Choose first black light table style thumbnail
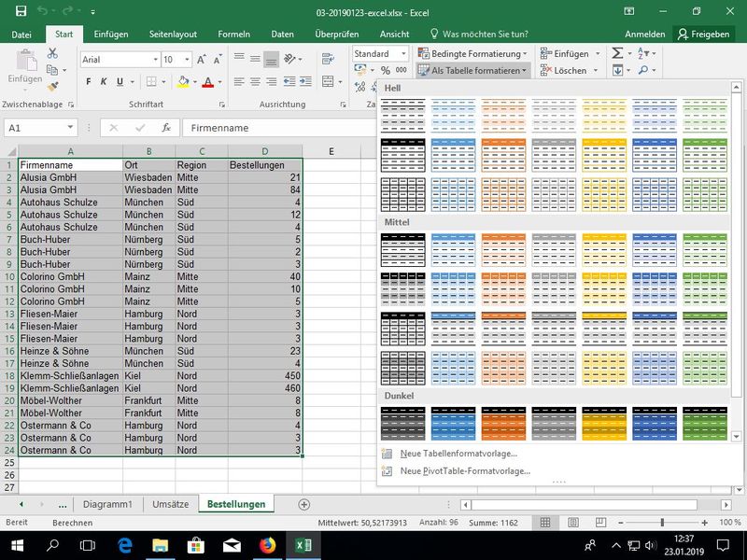Viewport: 747px width, 560px height. (403, 116)
